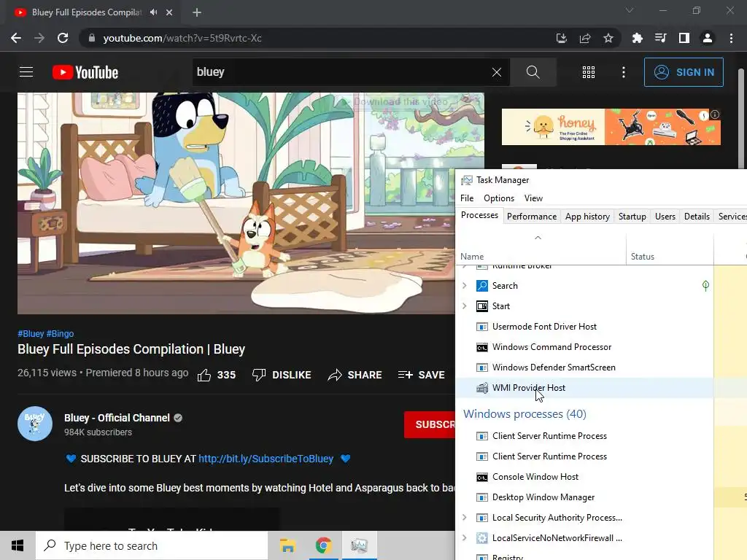The image size is (747, 560).
Task: Click SIGN IN on YouTube
Action: pos(684,72)
